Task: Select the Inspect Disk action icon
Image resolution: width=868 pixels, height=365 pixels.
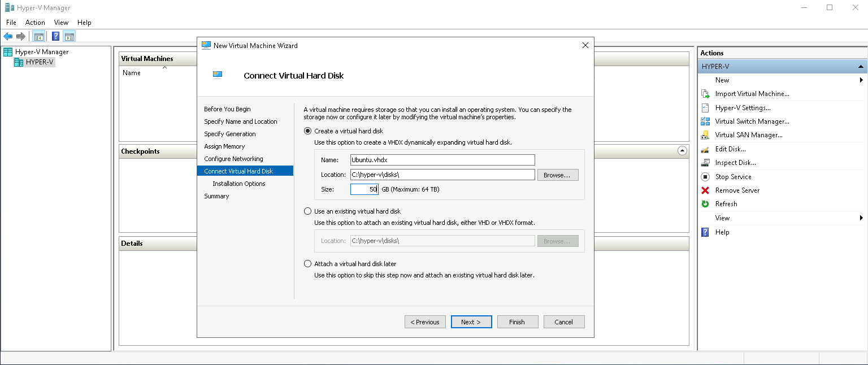Action: click(x=705, y=163)
